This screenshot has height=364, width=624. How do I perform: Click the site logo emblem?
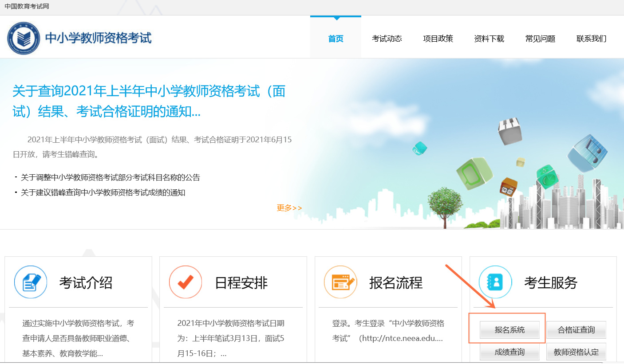23,38
